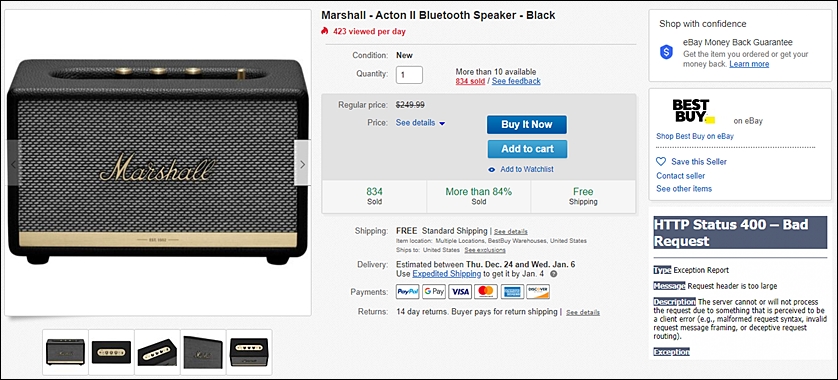Click the heart icon to save seller
This screenshot has height=380, width=838.
tap(661, 161)
